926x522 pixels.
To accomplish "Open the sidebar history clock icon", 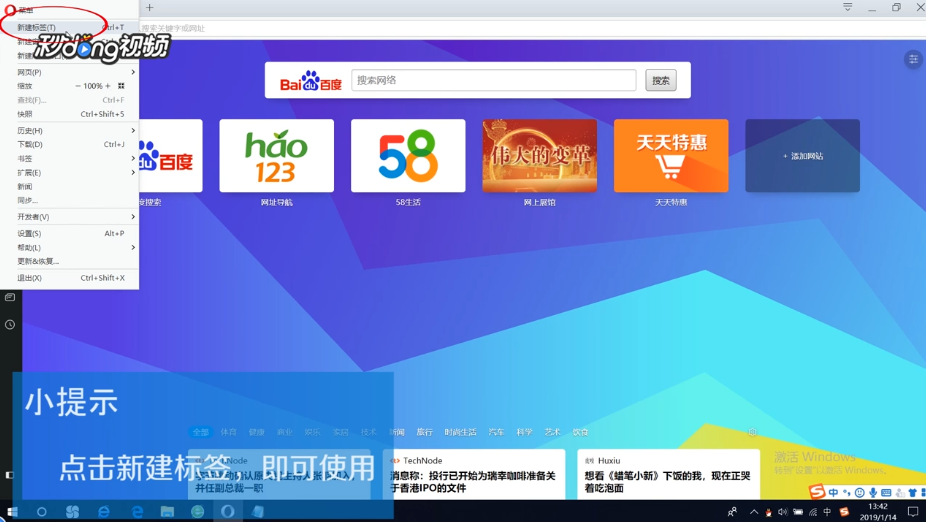I will coord(10,325).
